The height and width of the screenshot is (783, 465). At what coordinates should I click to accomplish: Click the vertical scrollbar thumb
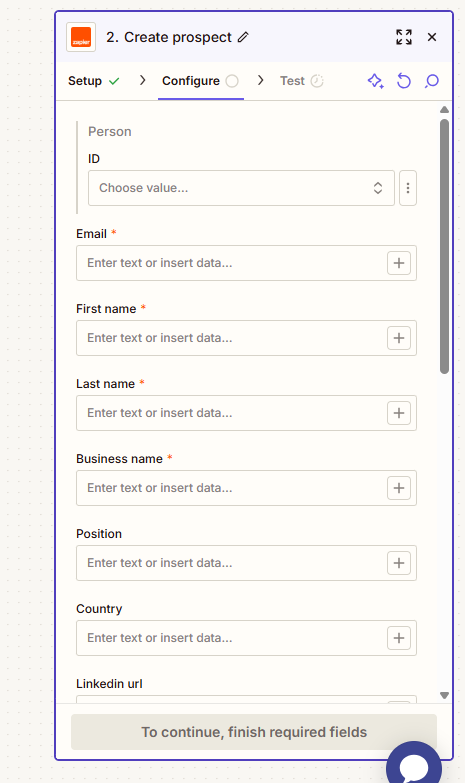click(445, 246)
